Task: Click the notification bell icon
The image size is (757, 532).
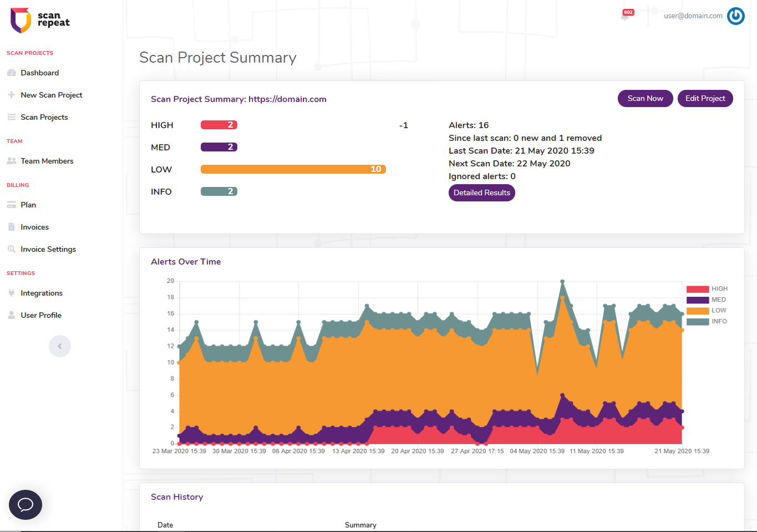Action: (625, 16)
